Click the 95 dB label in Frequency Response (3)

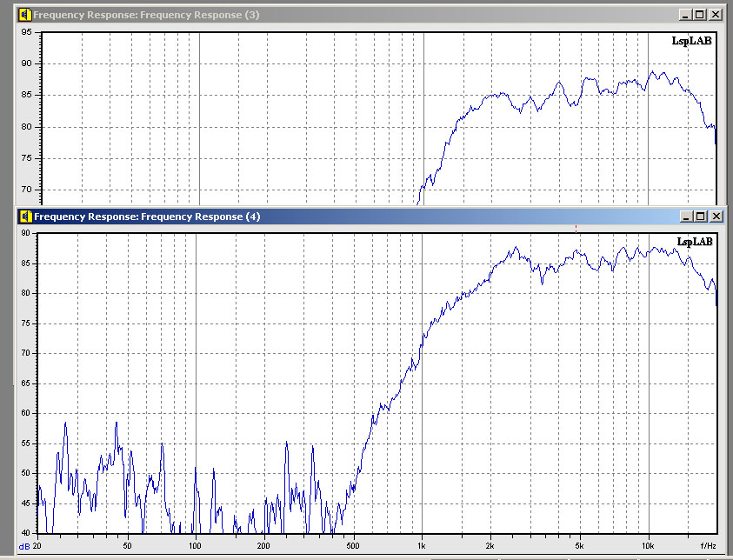coord(26,32)
